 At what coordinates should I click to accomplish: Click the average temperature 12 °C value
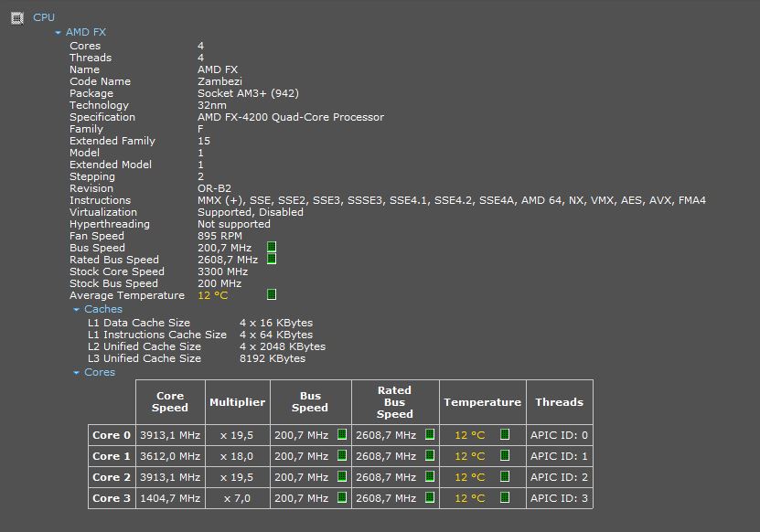point(212,295)
